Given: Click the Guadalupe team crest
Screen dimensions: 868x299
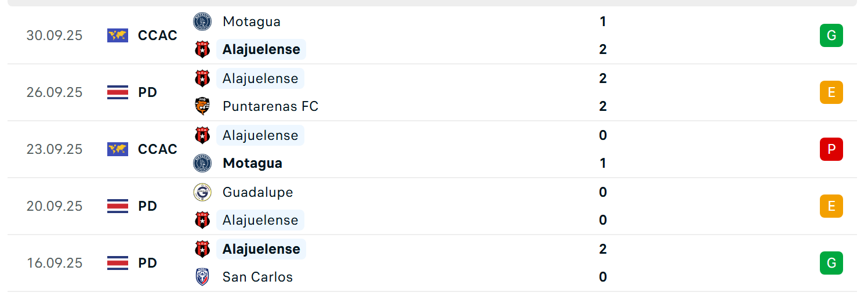Looking at the screenshot, I should 202,192.
